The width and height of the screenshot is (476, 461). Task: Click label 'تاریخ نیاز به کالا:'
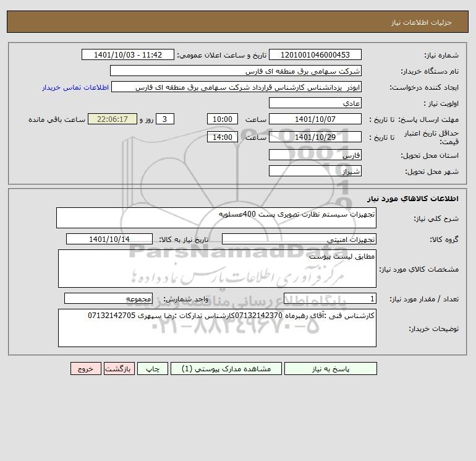184,239
